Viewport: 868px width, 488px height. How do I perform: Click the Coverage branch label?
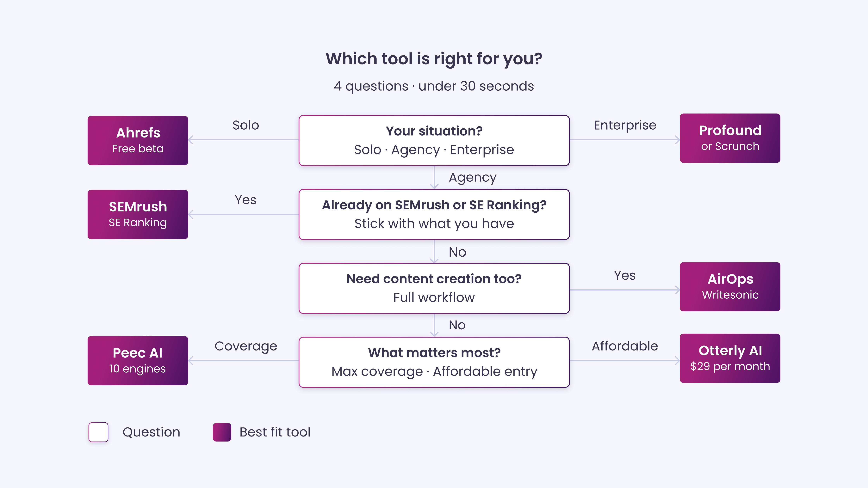point(246,346)
